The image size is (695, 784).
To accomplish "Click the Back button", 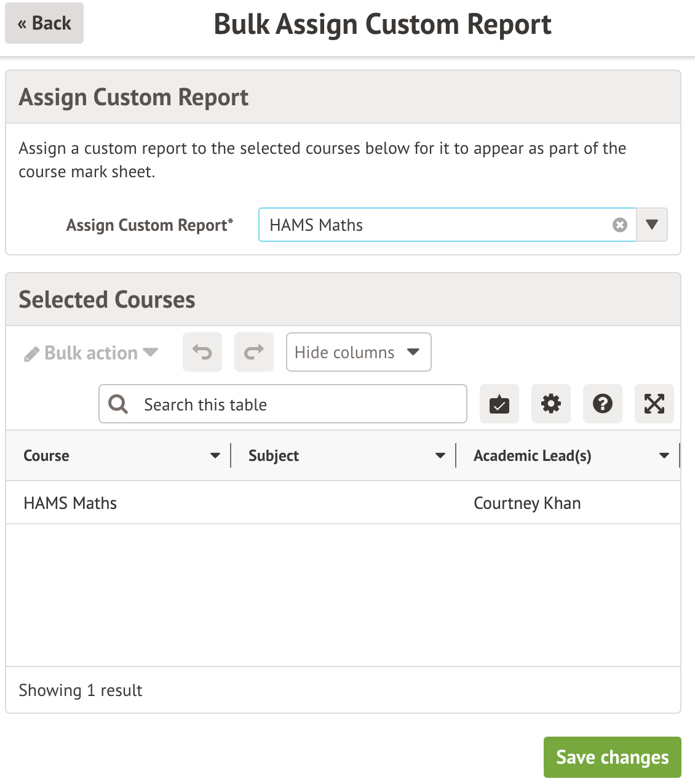I will (44, 23).
